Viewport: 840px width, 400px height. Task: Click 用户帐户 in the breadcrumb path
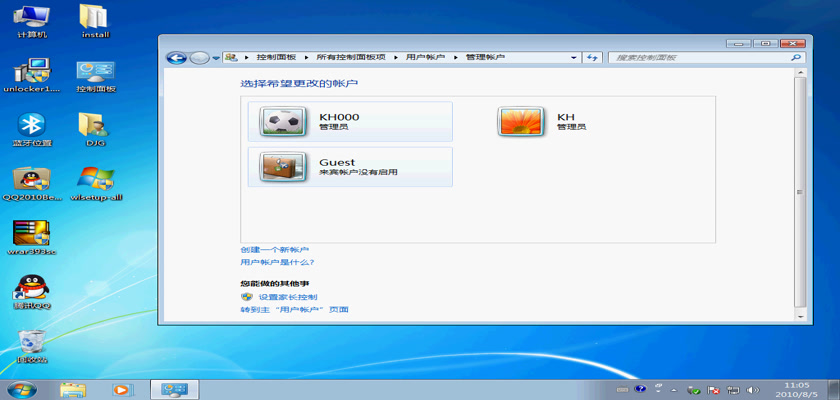coord(425,58)
